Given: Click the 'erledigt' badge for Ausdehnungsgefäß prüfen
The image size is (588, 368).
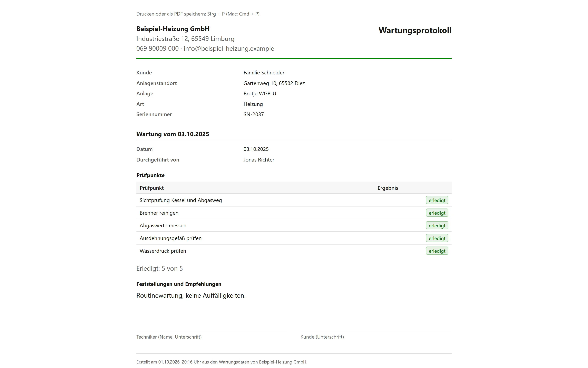Looking at the screenshot, I should (x=437, y=238).
